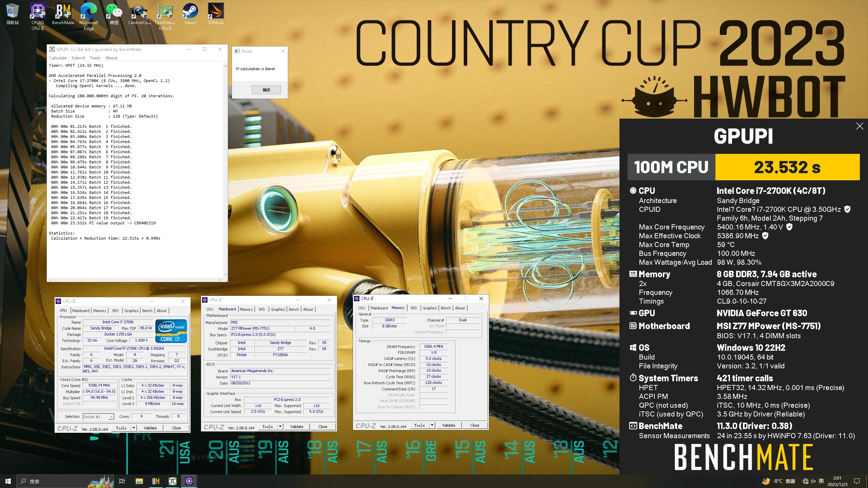The width and height of the screenshot is (868, 488).
Task: Confirm the PI calculation done dialog
Action: click(x=267, y=90)
